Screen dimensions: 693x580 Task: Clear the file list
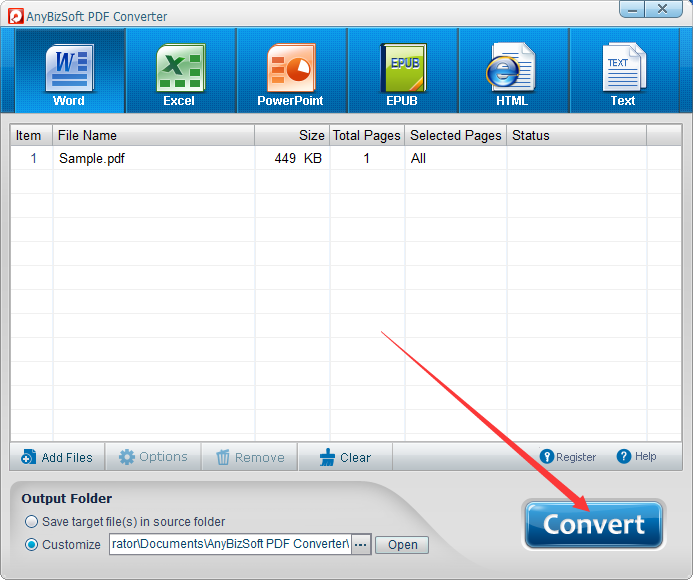tap(345, 457)
